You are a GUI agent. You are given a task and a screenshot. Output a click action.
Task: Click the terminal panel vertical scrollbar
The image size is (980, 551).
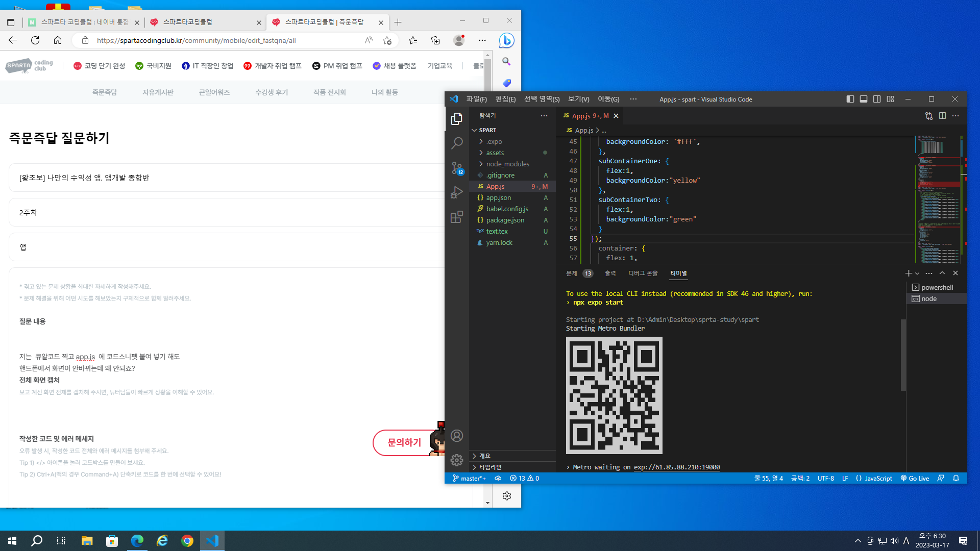point(903,355)
